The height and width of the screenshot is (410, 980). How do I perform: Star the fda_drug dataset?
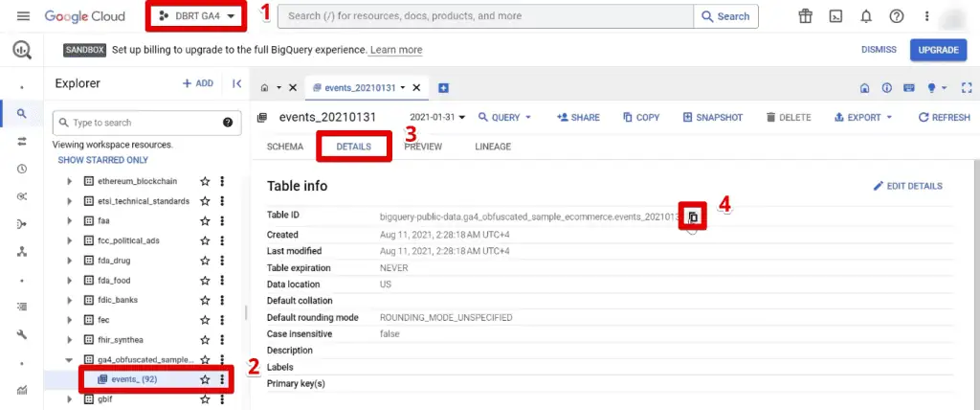[x=204, y=261]
